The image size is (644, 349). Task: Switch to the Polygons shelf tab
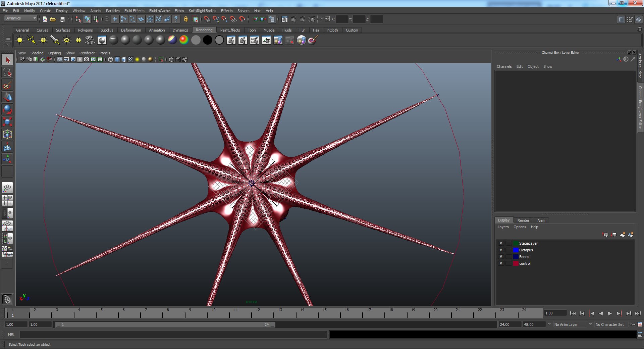[85, 30]
